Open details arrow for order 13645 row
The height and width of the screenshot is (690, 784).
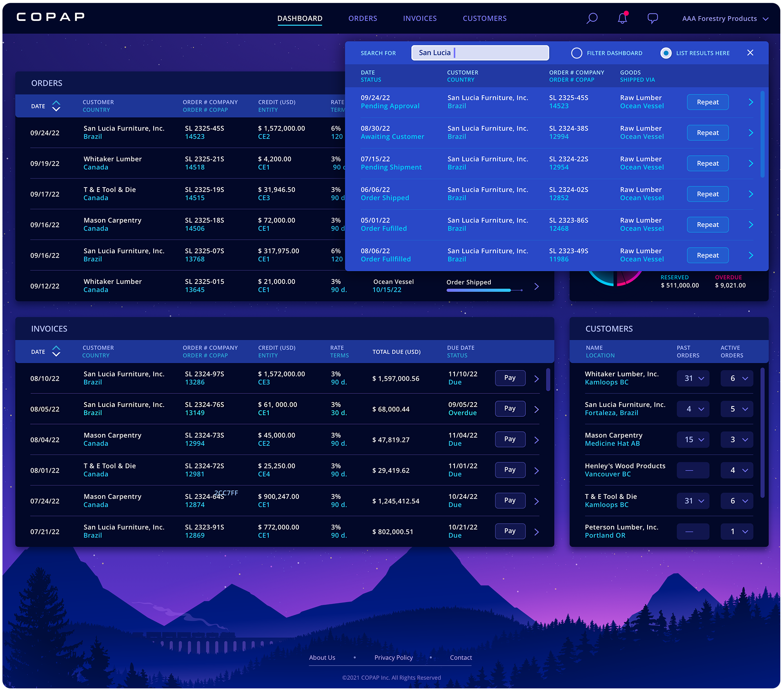(537, 286)
